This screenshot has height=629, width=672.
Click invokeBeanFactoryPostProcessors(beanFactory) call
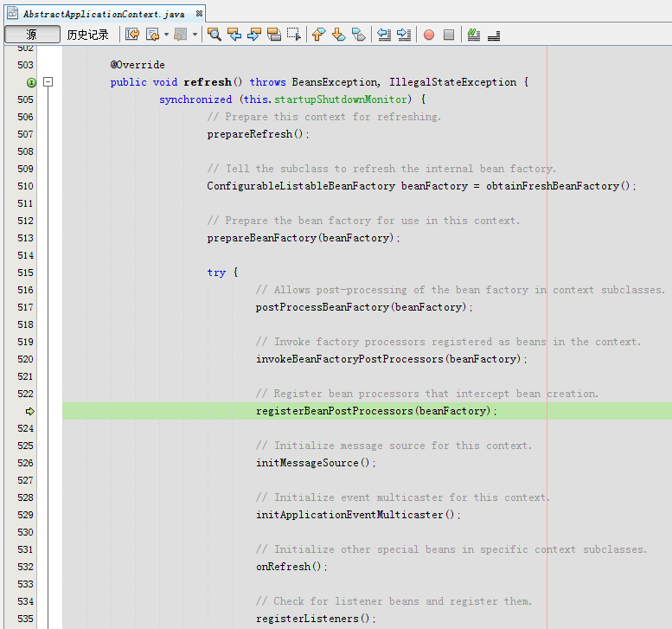391,359
